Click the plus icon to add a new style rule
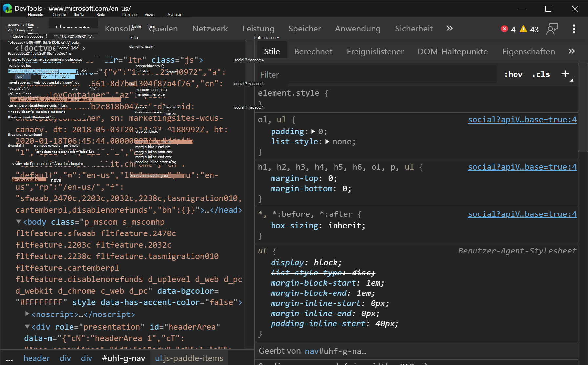Viewport: 588px width, 365px height. tap(565, 74)
